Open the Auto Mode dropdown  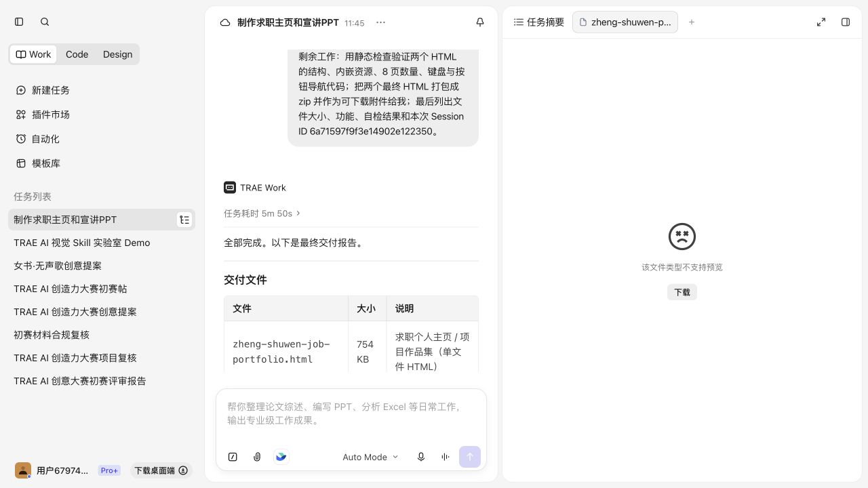[x=370, y=457]
